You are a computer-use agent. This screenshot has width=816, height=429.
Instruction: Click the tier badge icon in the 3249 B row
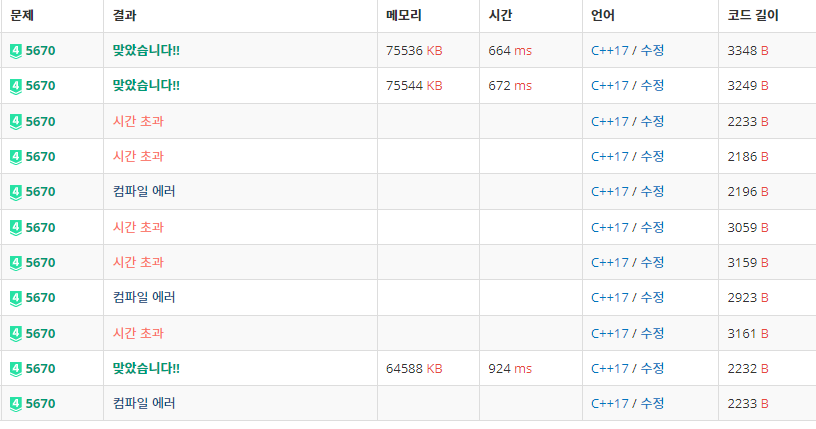click(x=16, y=86)
